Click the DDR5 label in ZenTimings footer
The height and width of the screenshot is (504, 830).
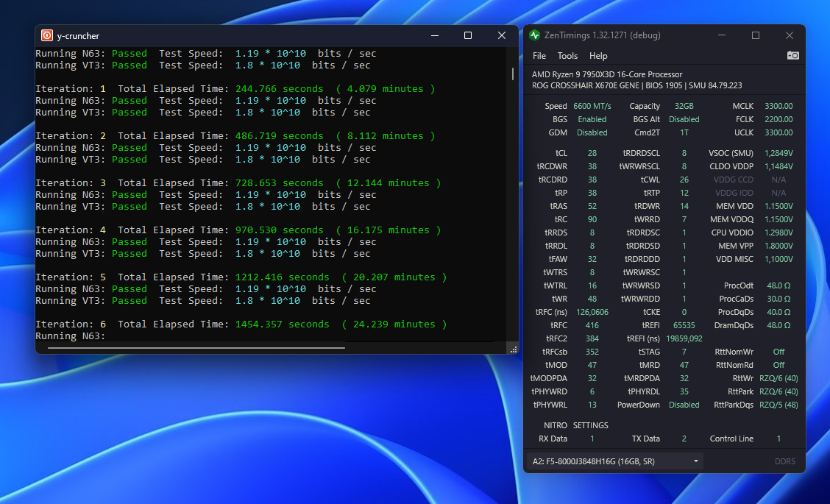coord(784,461)
